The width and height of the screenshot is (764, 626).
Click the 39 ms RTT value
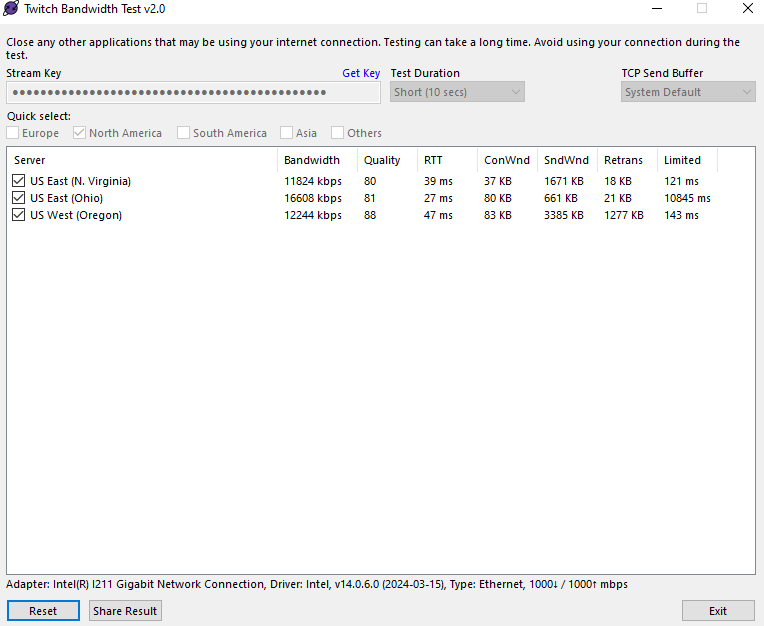tap(438, 181)
